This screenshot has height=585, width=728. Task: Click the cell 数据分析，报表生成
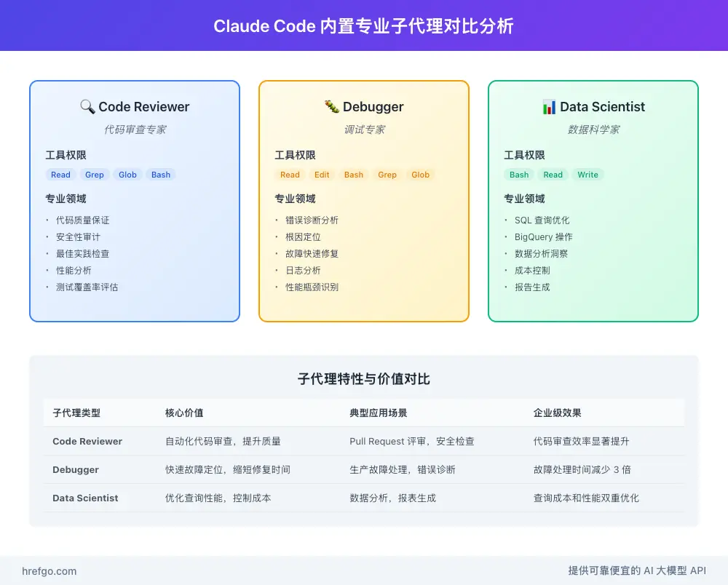click(x=393, y=498)
